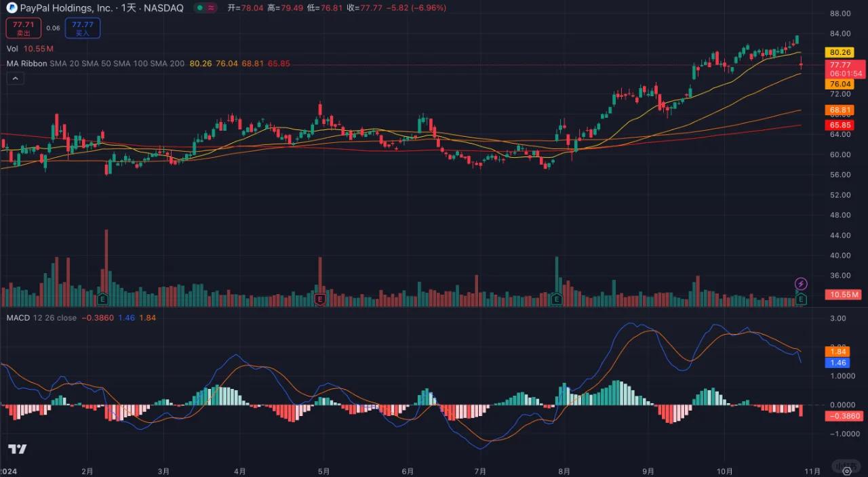868x477 pixels.
Task: Click the 10月 label on time axis
Action: [x=725, y=470]
